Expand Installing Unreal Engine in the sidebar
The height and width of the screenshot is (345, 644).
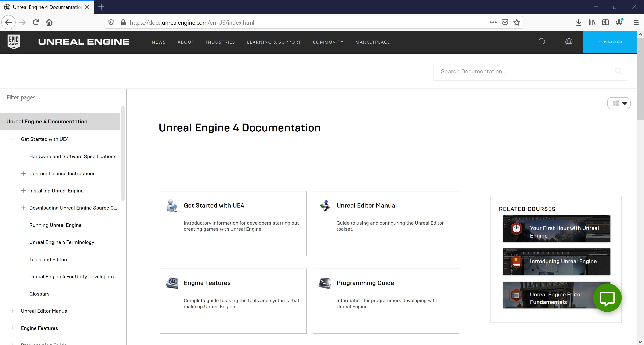23,191
